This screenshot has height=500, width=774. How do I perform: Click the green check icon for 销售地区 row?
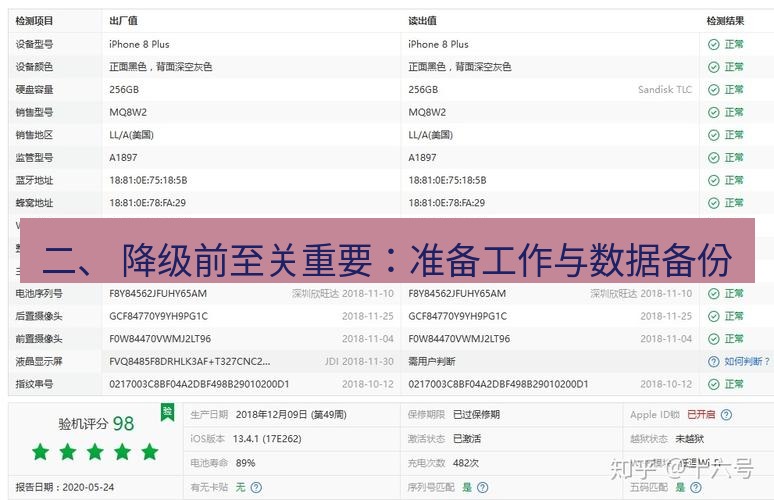713,135
